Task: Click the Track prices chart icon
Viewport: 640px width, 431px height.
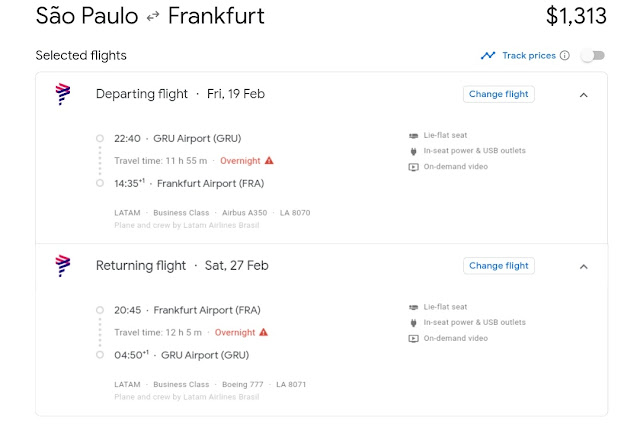Action: pos(488,56)
